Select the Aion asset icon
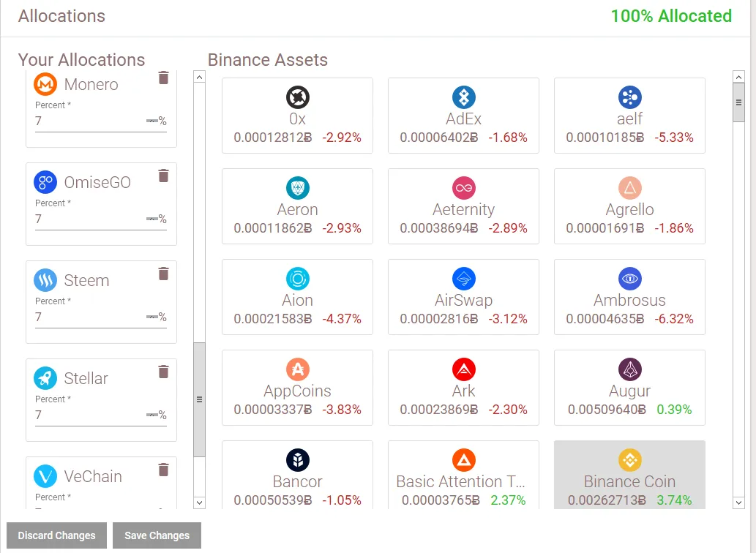The image size is (756, 553). [297, 279]
